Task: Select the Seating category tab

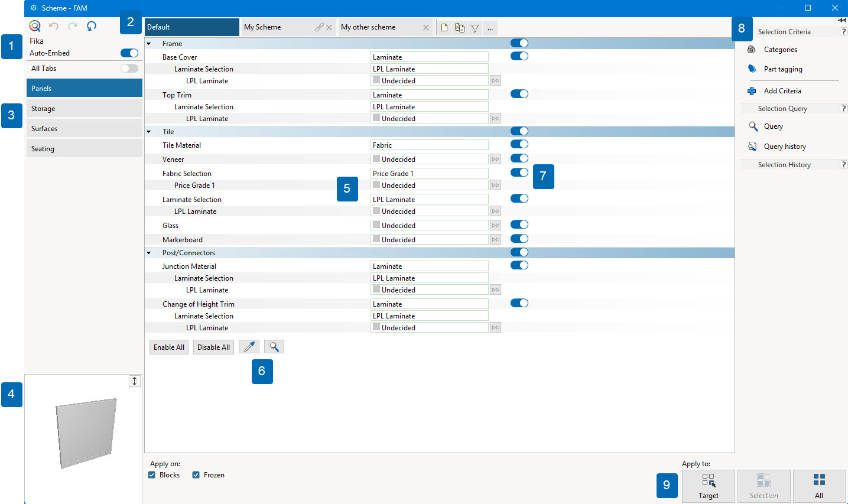Action: tap(85, 148)
